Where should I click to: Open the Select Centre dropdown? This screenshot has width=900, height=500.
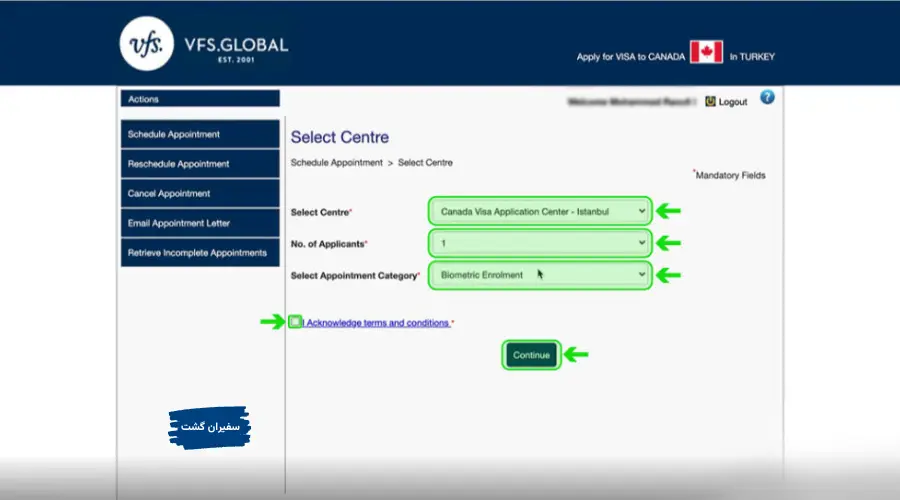tap(540, 211)
